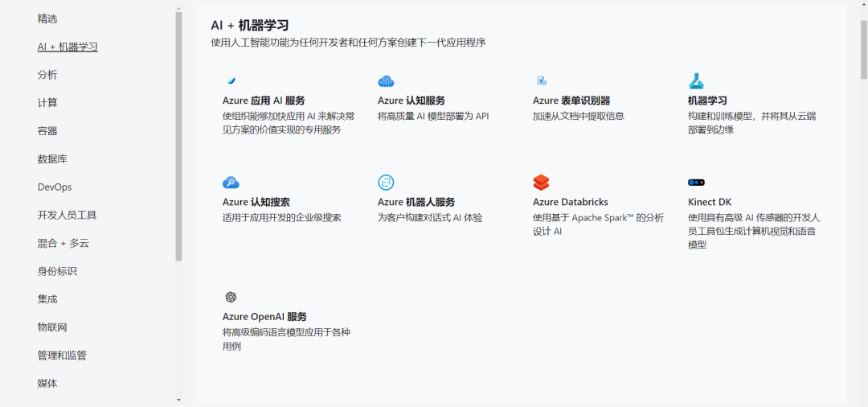This screenshot has height=407, width=868.
Task: Open the Azure OpenAI 服务 title link
Action: coord(264,317)
